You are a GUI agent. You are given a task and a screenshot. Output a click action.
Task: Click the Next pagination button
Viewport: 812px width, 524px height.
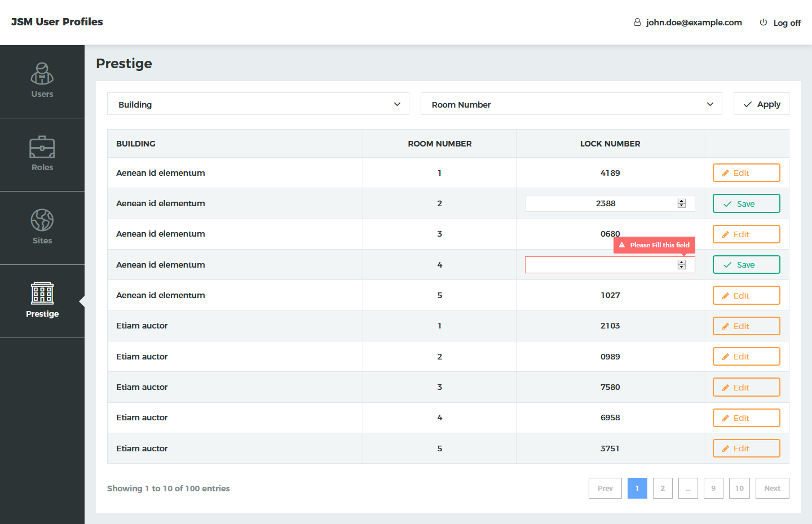[772, 489]
